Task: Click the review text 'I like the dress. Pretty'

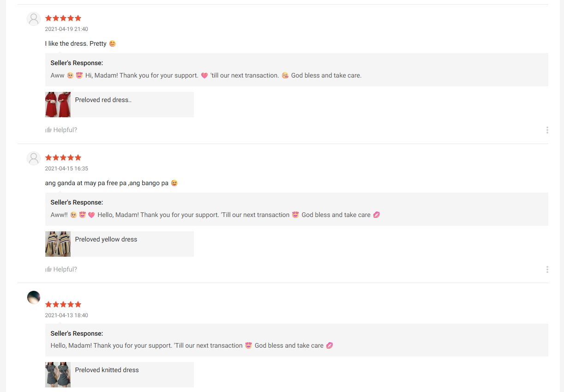Action: [76, 43]
